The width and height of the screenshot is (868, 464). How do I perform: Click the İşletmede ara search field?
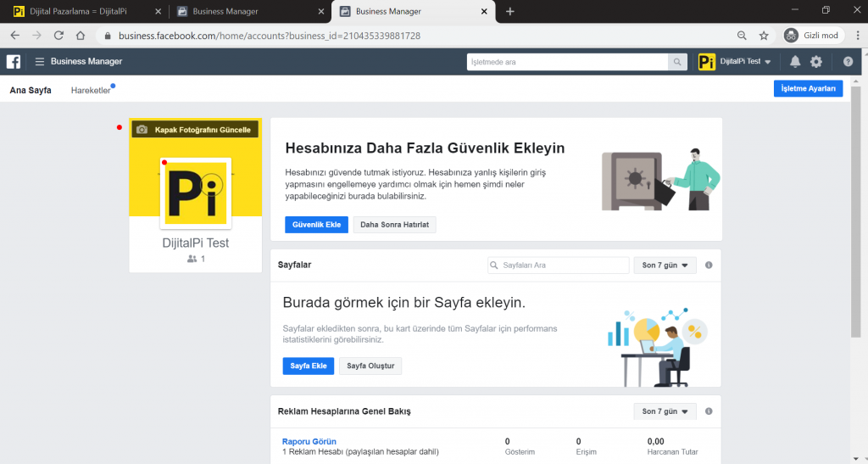coord(567,62)
